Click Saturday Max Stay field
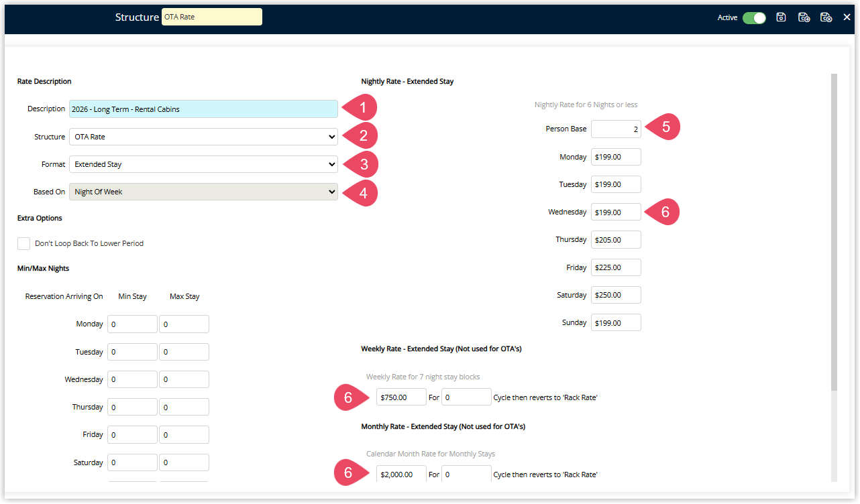The width and height of the screenshot is (860, 504). 184,462
